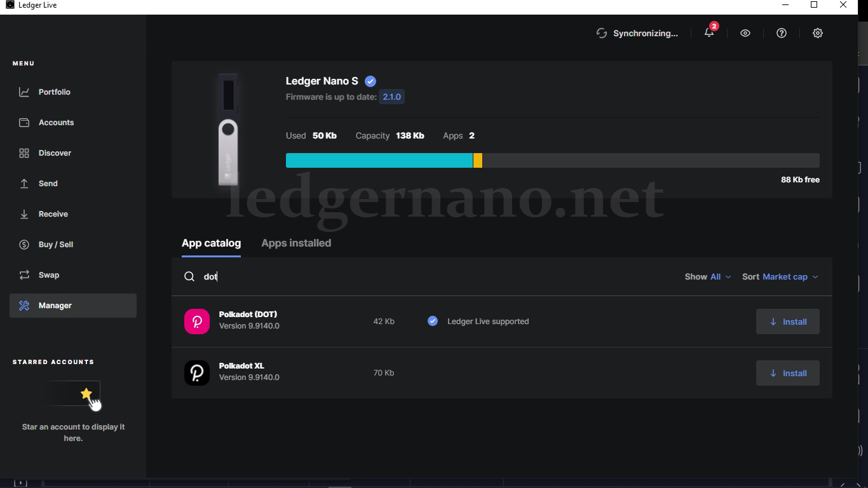Click the Polkadot XL app name
This screenshot has height=488, width=868.
pos(241,366)
